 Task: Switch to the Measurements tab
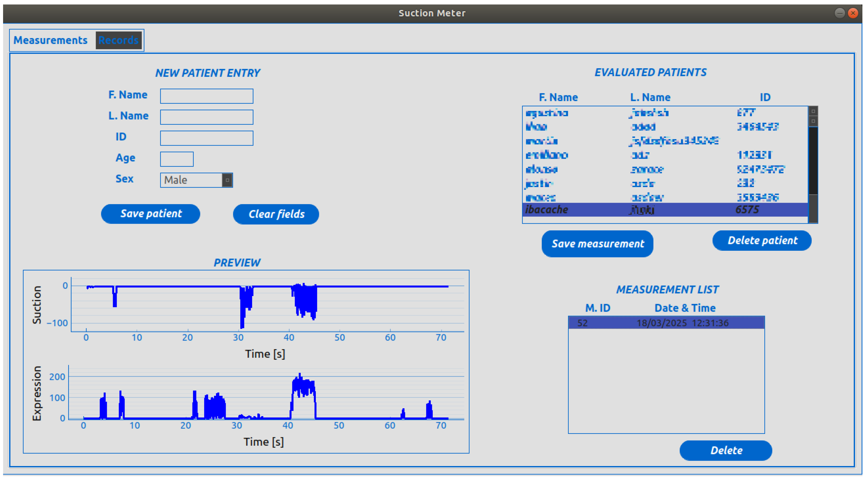click(x=50, y=41)
